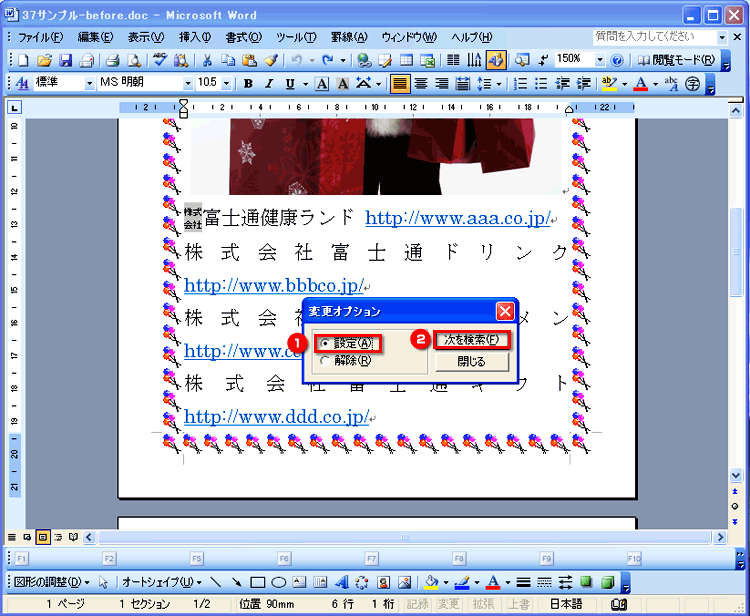Open the 150% zoom dropdown

point(600,60)
